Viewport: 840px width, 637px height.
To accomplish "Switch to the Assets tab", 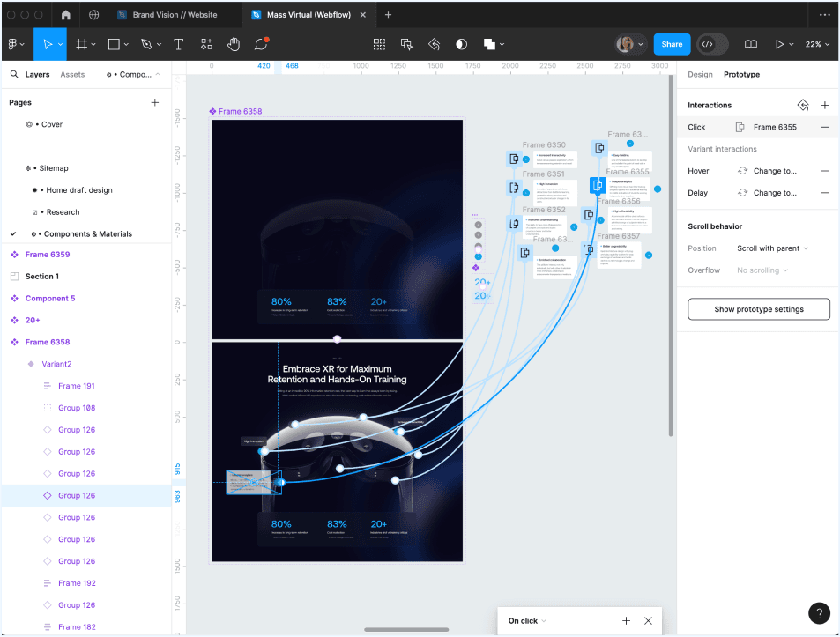I will [x=72, y=74].
